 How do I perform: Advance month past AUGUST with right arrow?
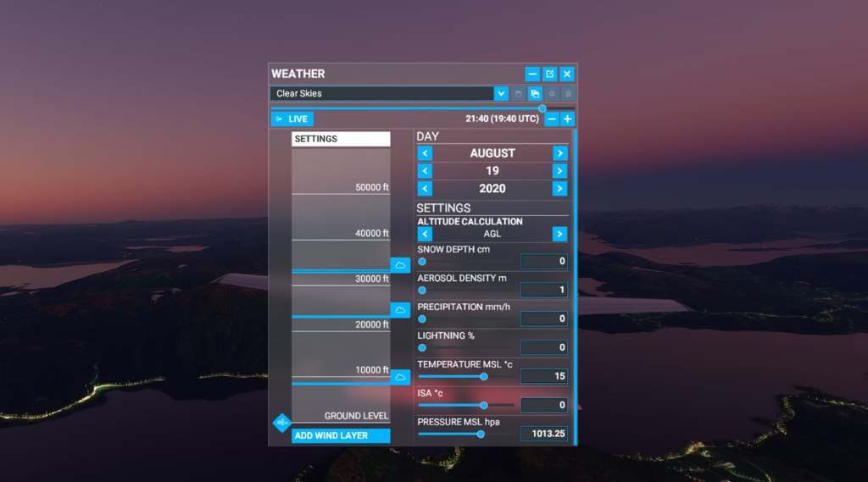(559, 153)
